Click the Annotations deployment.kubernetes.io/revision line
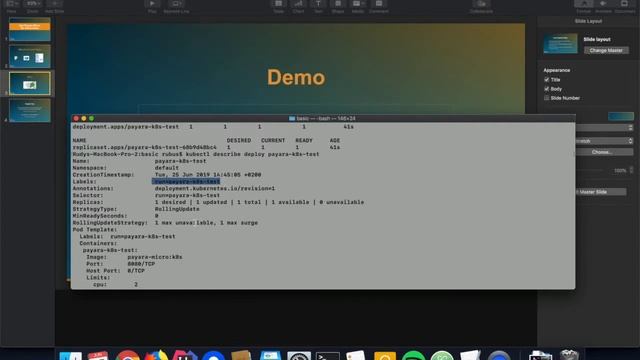 point(174,189)
